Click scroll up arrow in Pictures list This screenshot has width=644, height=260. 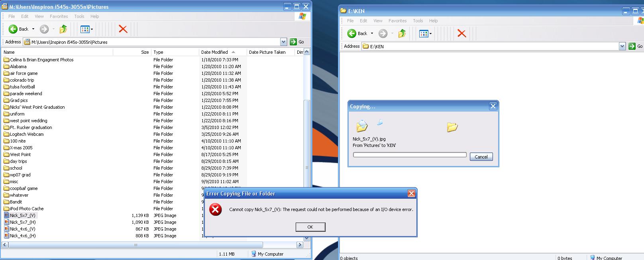pos(307,52)
